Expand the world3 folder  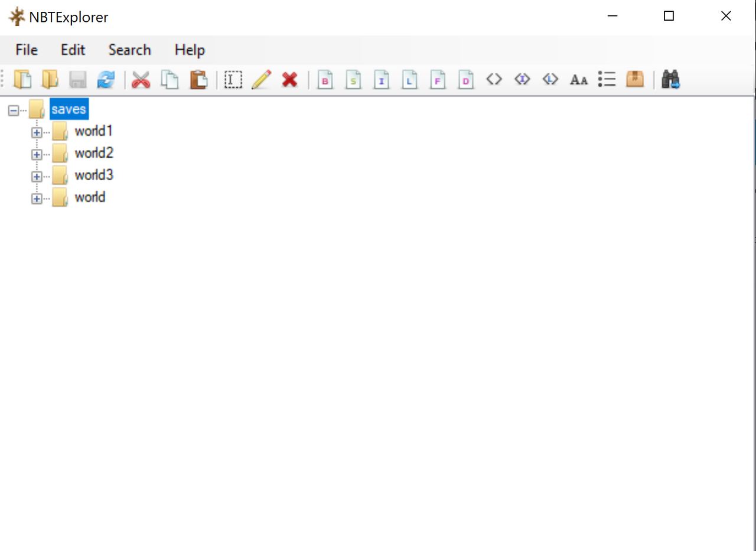tap(37, 177)
